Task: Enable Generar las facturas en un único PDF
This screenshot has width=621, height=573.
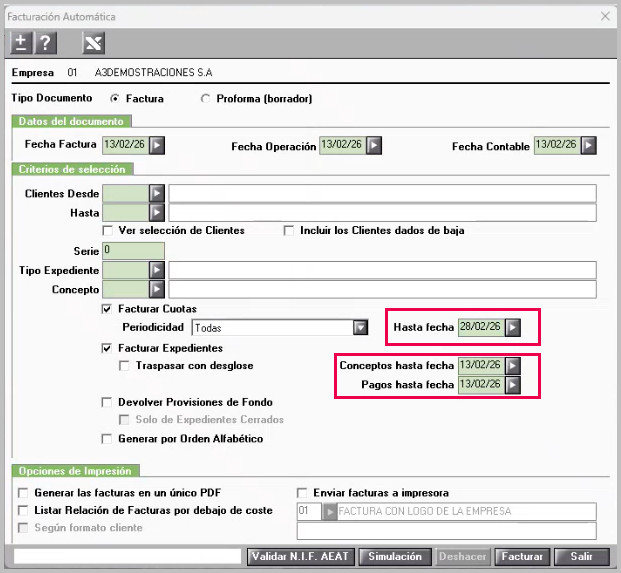Action: pos(23,493)
